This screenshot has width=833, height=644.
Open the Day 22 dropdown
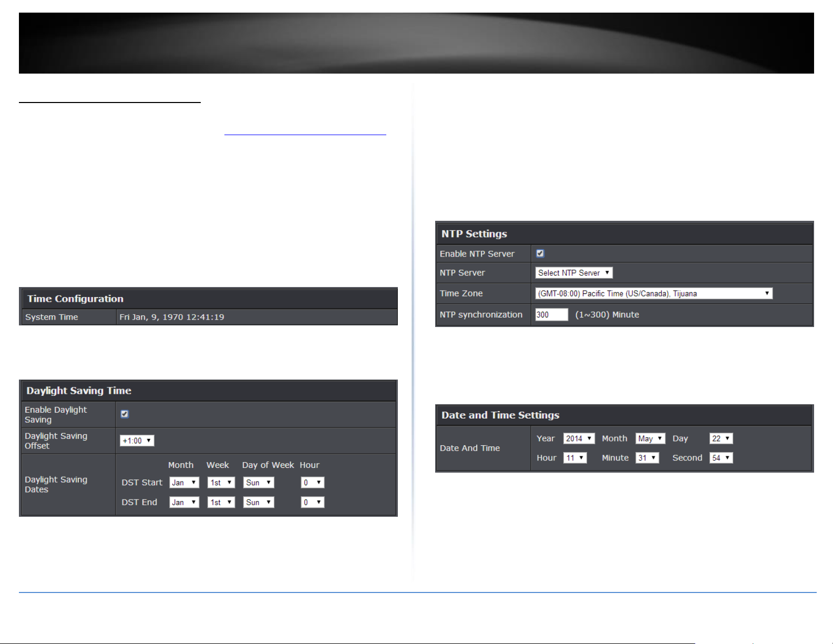tap(721, 438)
